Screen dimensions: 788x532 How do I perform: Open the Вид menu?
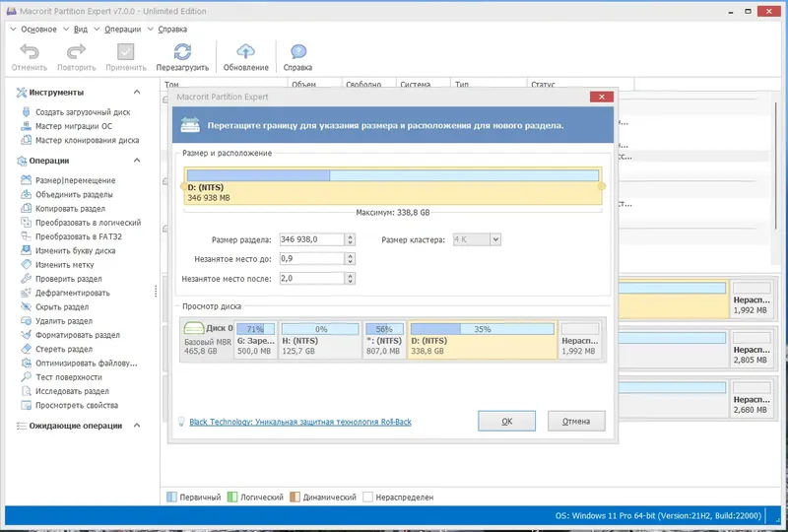(81, 30)
